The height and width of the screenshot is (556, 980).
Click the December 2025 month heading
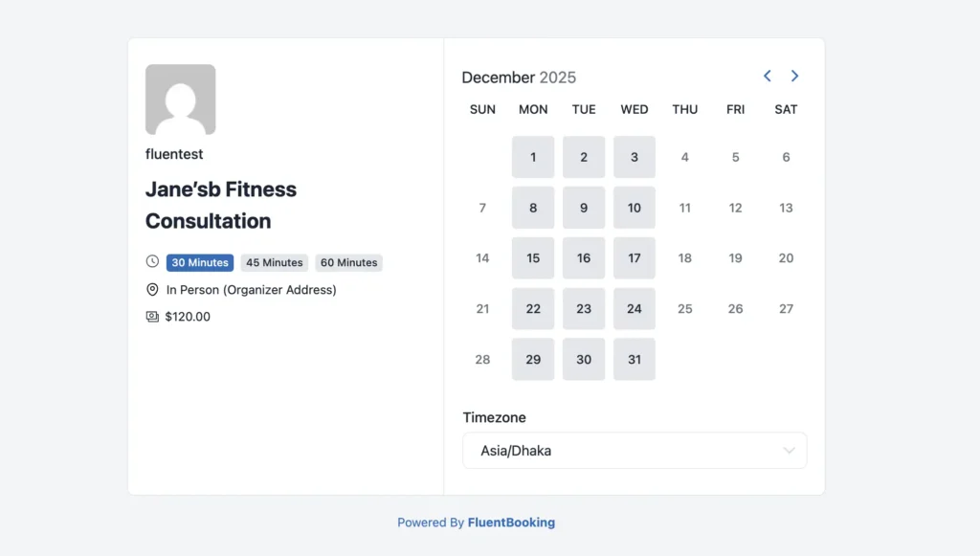tap(519, 78)
